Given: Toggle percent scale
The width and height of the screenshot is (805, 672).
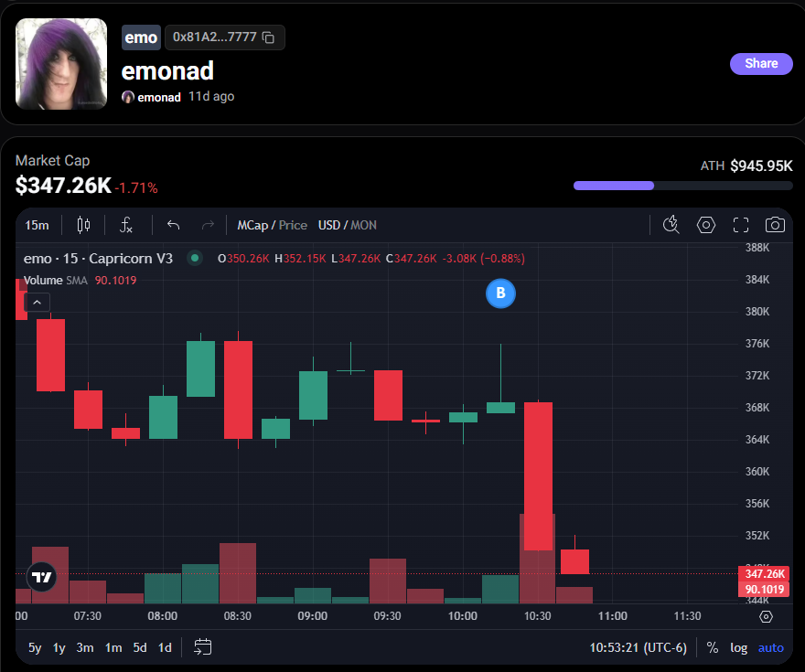Looking at the screenshot, I should pos(712,648).
